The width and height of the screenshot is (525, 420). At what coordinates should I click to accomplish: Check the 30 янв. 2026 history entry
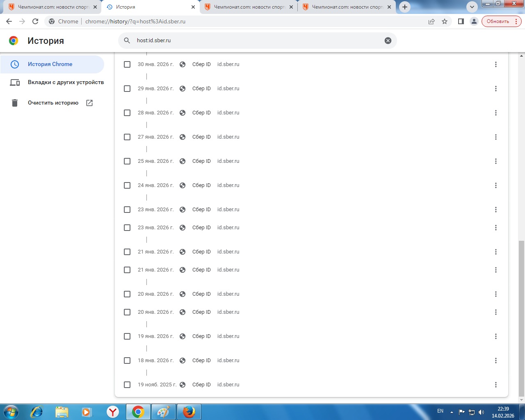(x=127, y=64)
